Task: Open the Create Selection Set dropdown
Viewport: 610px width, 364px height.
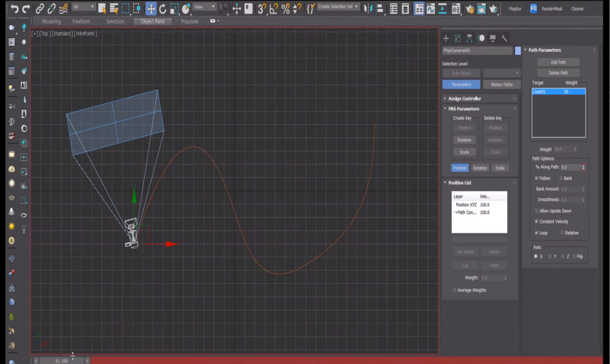Action: (x=339, y=7)
